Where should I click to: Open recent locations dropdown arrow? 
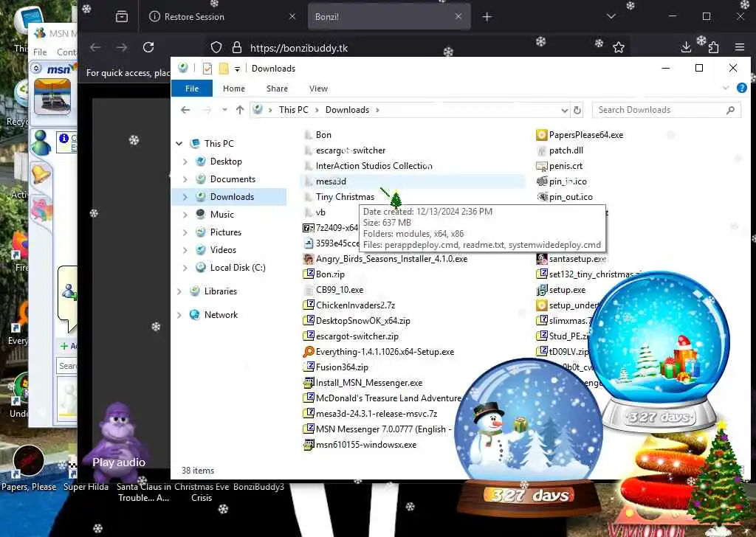(x=224, y=111)
